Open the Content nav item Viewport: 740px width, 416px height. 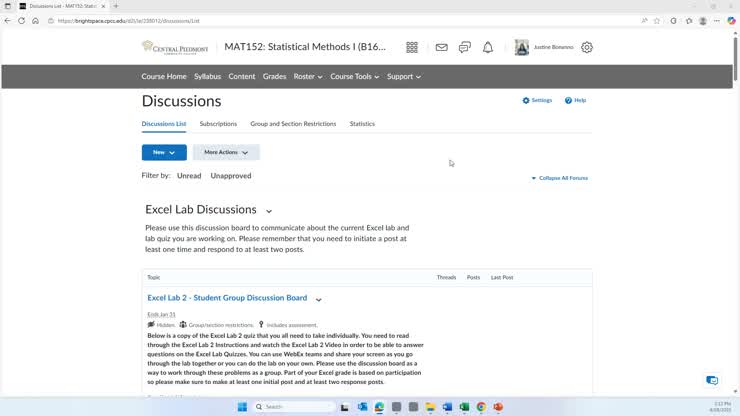click(x=242, y=76)
